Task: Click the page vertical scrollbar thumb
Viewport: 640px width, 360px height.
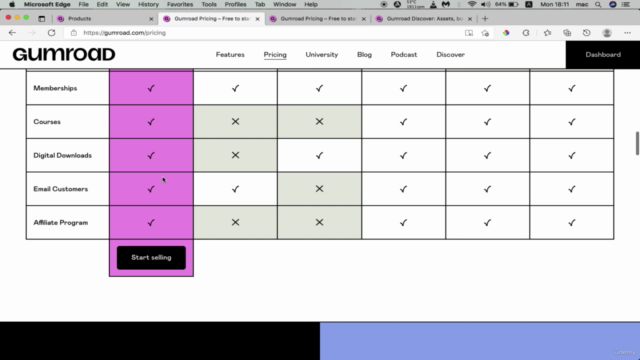Action: pyautogui.click(x=637, y=143)
